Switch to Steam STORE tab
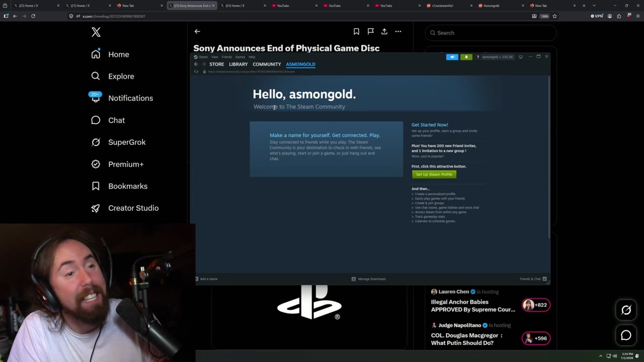 [217, 64]
